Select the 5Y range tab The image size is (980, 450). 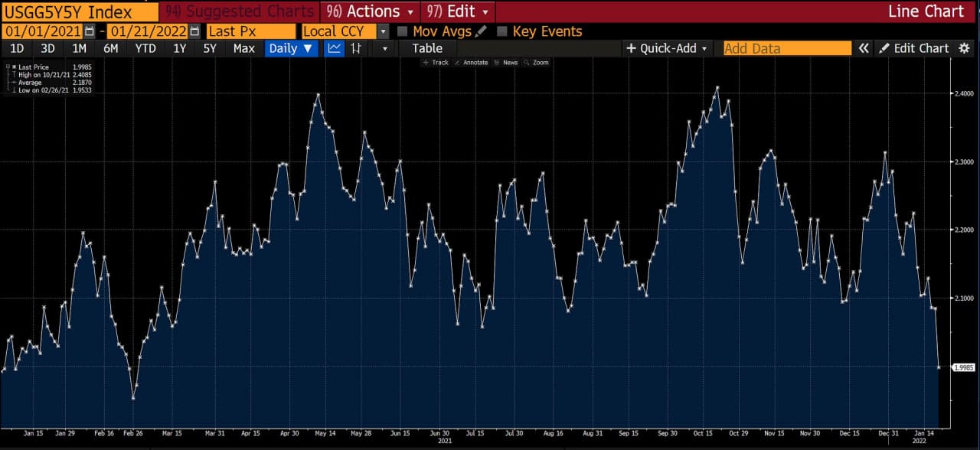(209, 48)
